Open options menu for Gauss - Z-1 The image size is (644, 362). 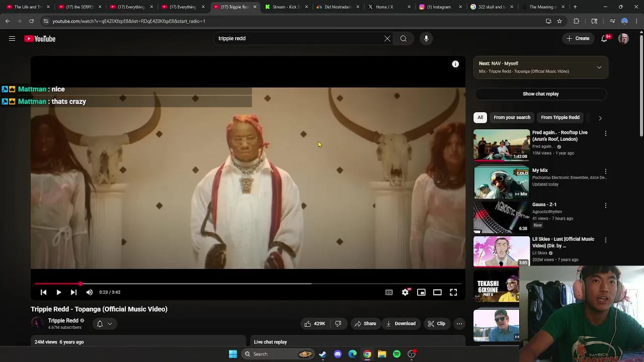click(606, 206)
